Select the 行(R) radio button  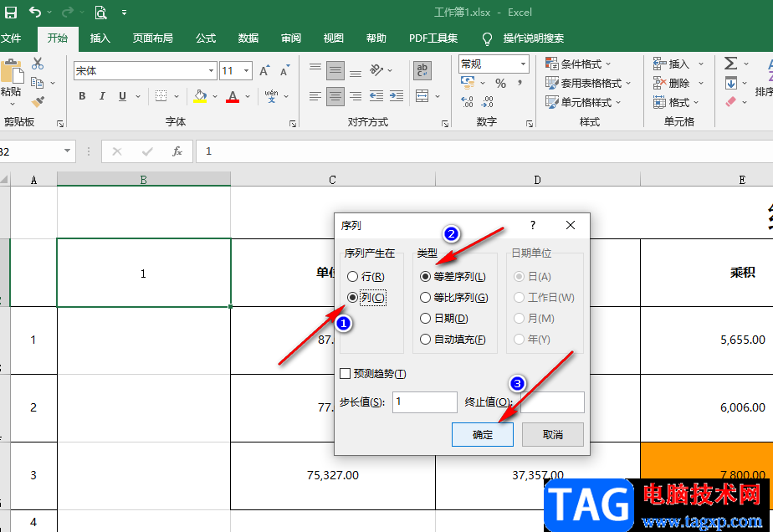366,277
